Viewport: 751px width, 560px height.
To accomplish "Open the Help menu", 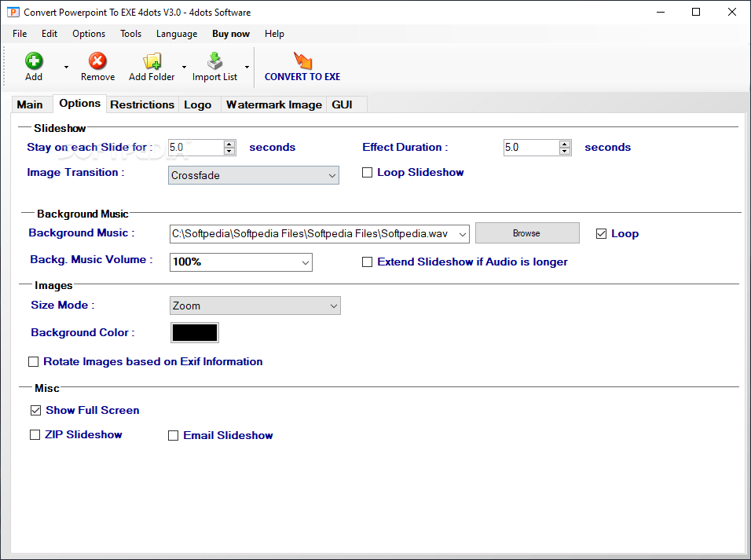I will pyautogui.click(x=274, y=34).
